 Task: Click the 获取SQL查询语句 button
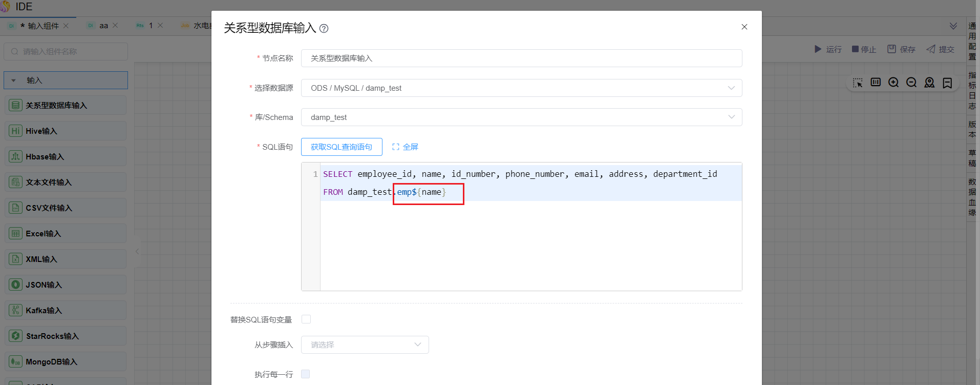(x=342, y=147)
